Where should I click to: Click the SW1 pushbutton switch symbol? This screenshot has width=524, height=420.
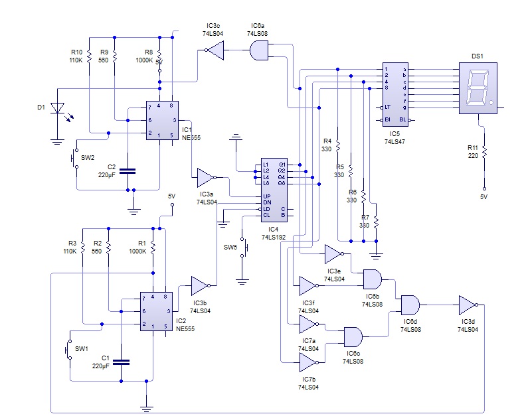pyautogui.click(x=69, y=349)
